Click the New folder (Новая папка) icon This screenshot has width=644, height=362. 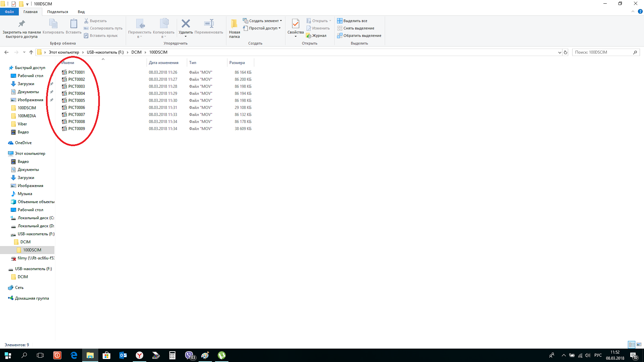pyautogui.click(x=234, y=24)
